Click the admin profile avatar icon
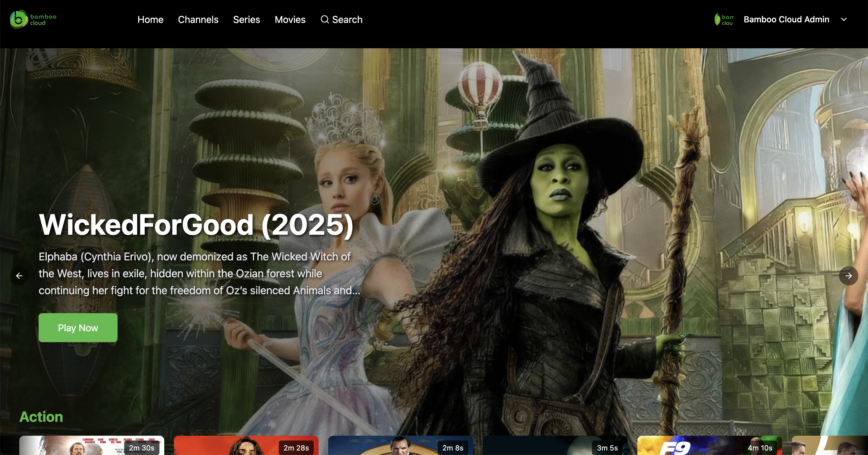Screen dimensions: 868x455 tap(723, 19)
